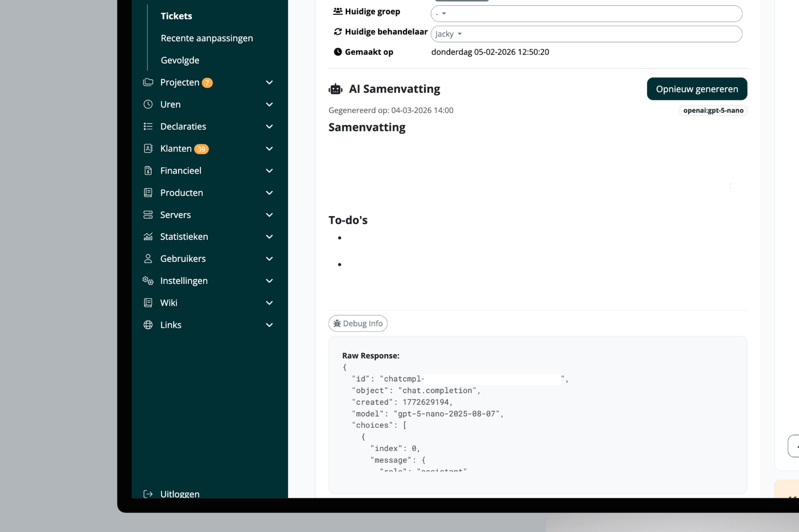Click the Uitloggen exit icon
The image size is (799, 532).
pyautogui.click(x=148, y=494)
